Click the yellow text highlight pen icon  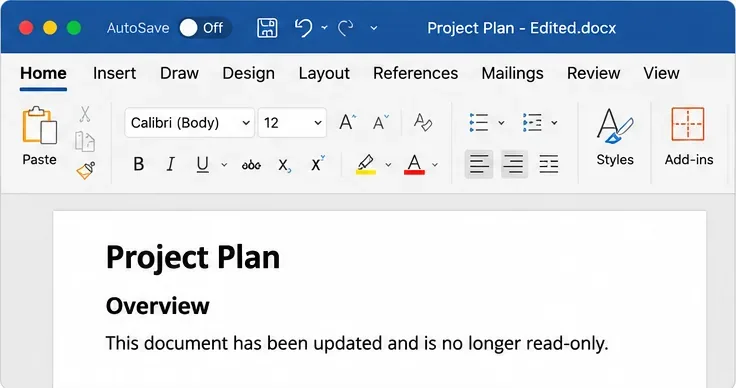tap(366, 164)
